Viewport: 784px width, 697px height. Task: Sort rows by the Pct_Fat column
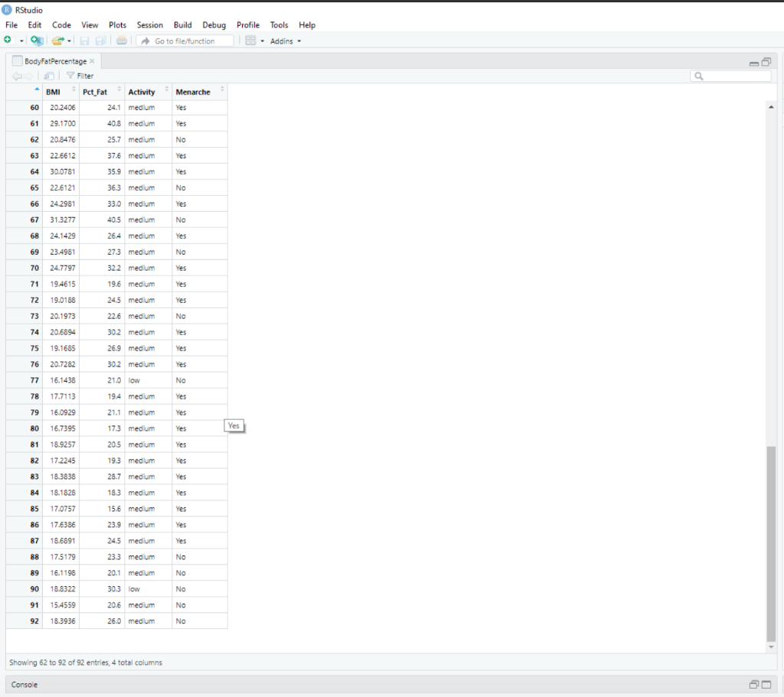click(x=96, y=90)
